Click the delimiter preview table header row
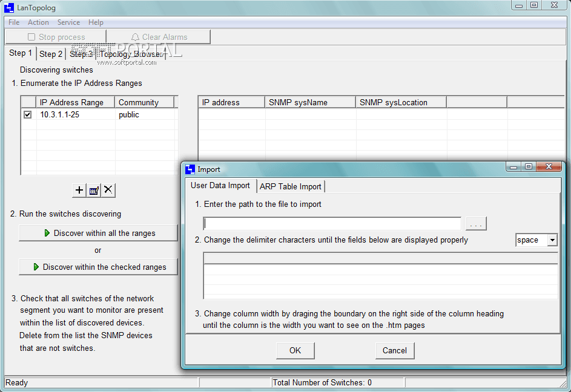The width and height of the screenshot is (571, 392). pos(380,258)
